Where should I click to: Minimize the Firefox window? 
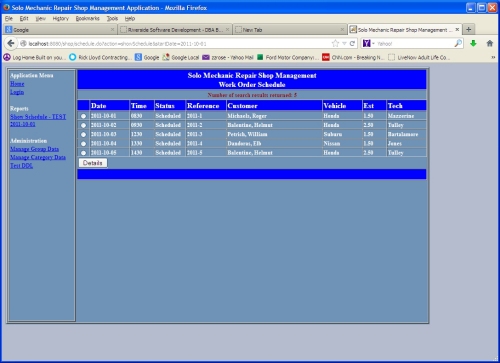[471, 7]
